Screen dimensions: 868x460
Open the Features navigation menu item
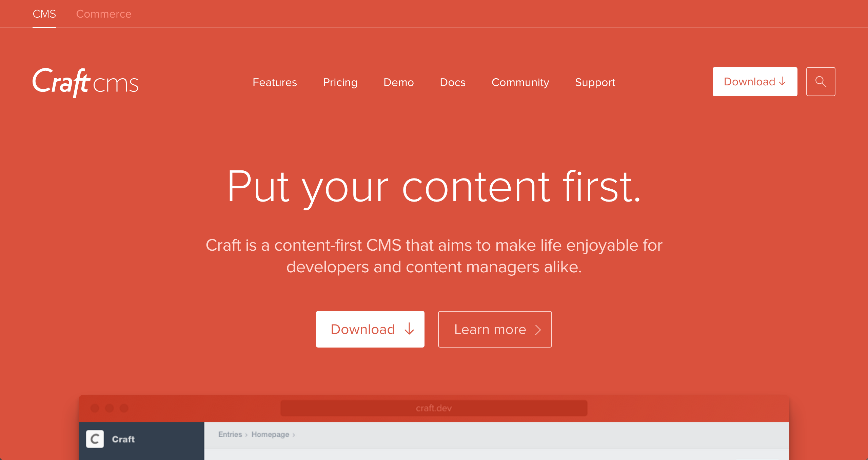274,82
